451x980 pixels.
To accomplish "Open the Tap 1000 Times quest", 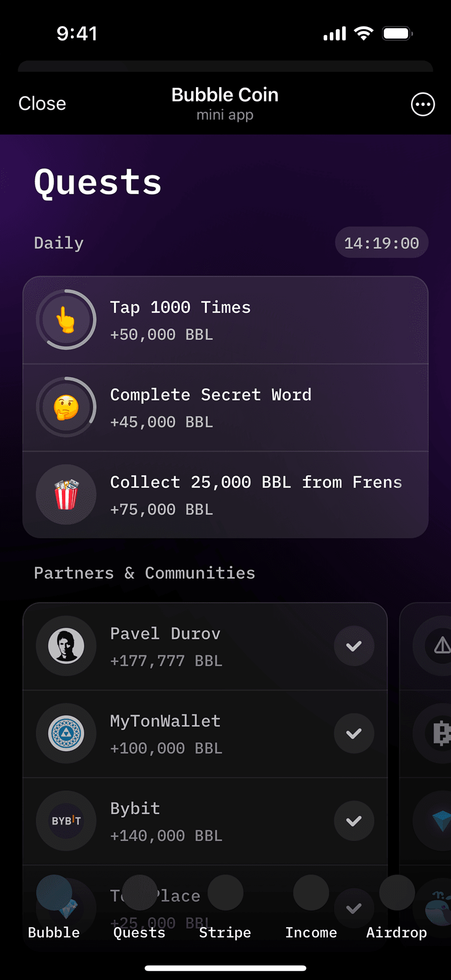I will coord(225,320).
